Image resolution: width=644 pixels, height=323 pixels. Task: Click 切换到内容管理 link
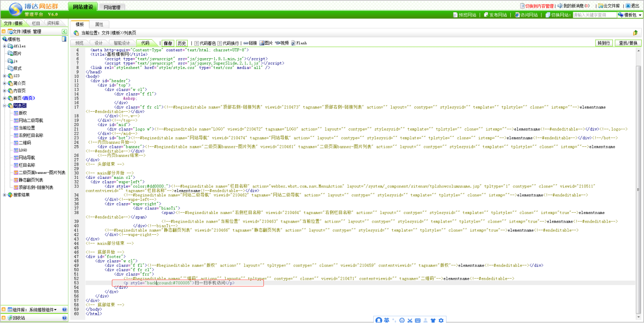click(537, 6)
